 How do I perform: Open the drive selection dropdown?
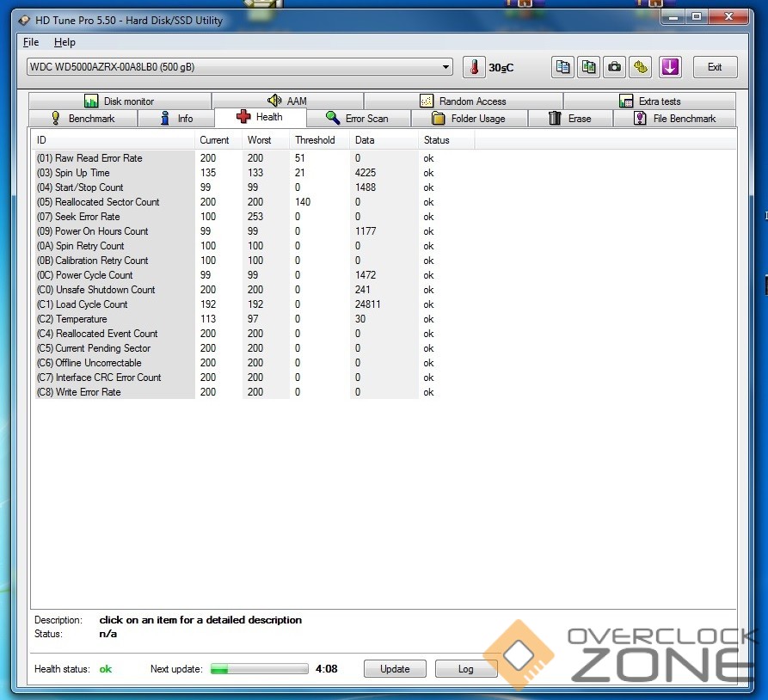(x=239, y=67)
